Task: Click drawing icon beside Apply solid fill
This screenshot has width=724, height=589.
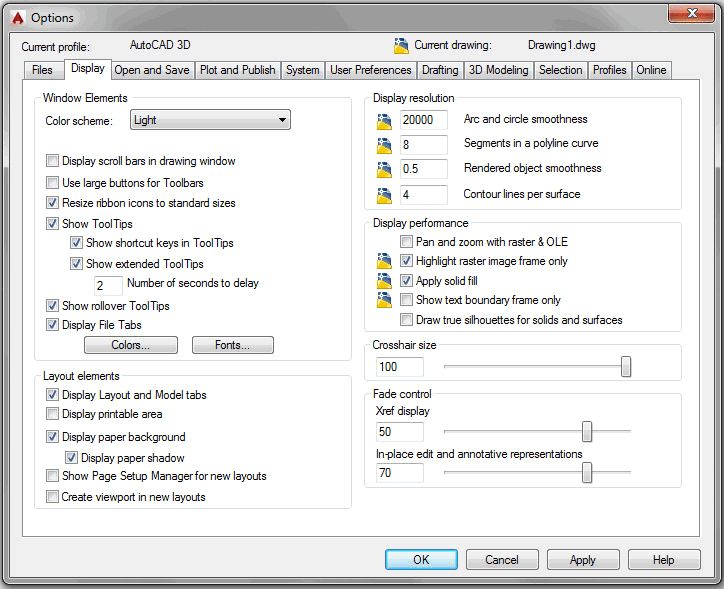Action: [x=385, y=281]
